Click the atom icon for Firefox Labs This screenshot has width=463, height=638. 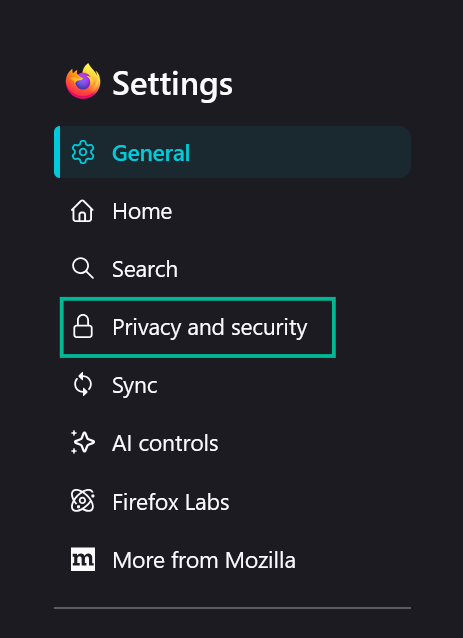[x=83, y=501]
